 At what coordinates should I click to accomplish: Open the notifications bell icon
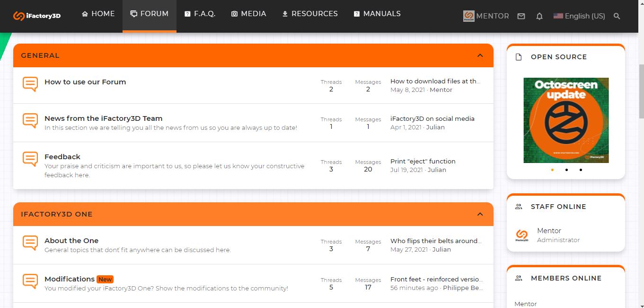[539, 16]
